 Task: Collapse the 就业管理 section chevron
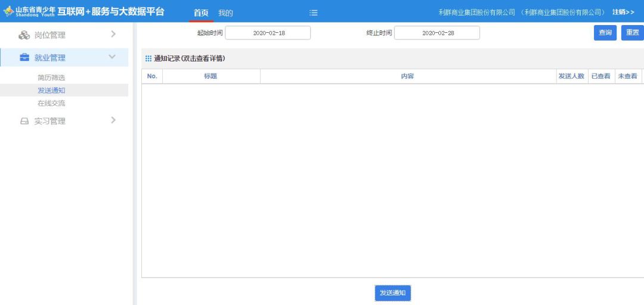point(112,57)
